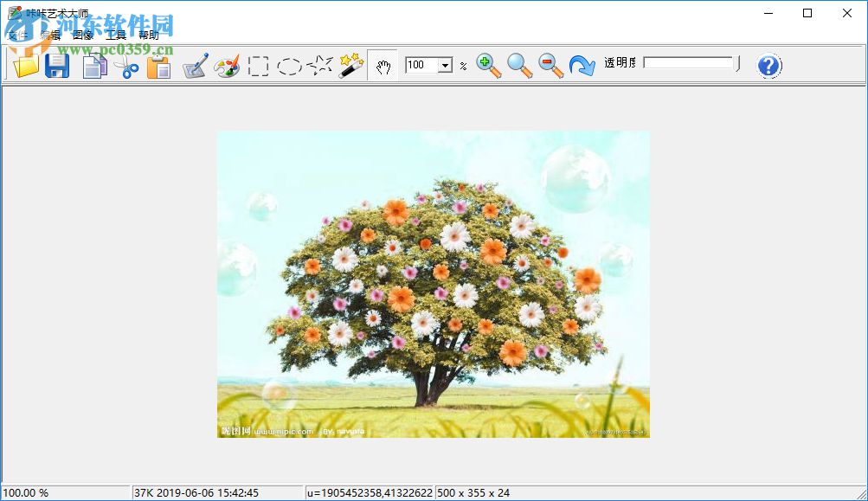Click the 37K 2019-06-06 15:42:45 status text

196,492
